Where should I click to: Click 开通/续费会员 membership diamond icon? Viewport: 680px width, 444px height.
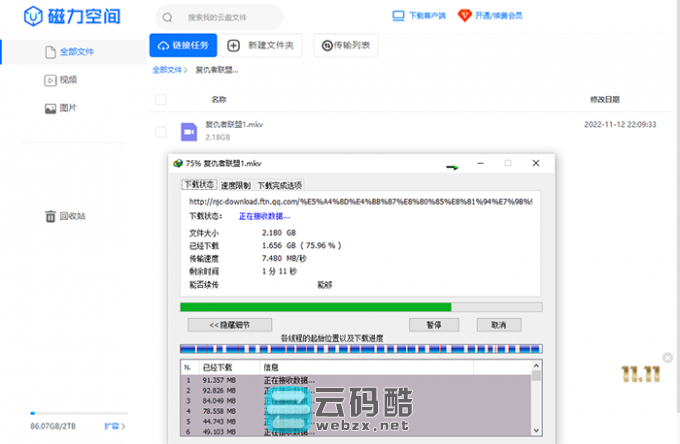click(465, 16)
